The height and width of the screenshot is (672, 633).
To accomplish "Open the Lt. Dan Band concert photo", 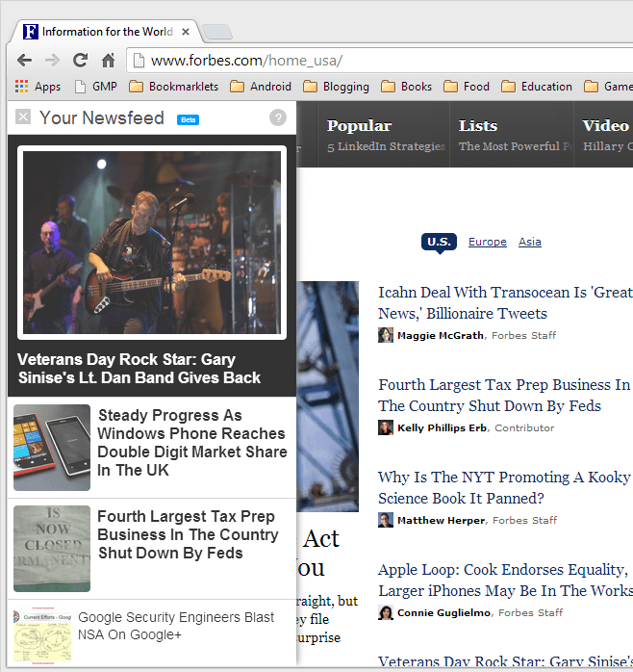I will tap(152, 243).
